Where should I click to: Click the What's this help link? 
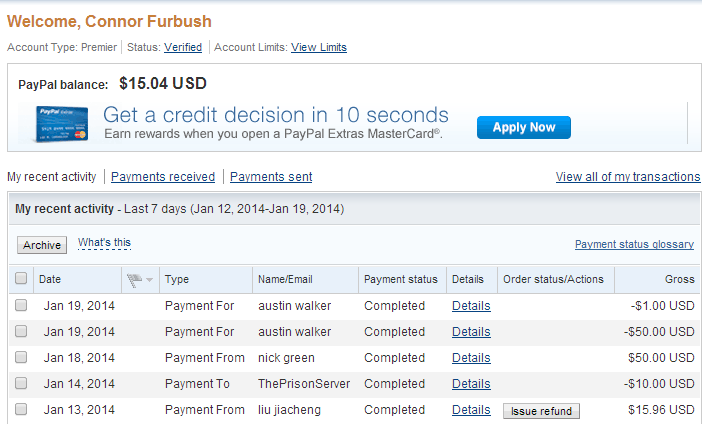pyautogui.click(x=104, y=243)
